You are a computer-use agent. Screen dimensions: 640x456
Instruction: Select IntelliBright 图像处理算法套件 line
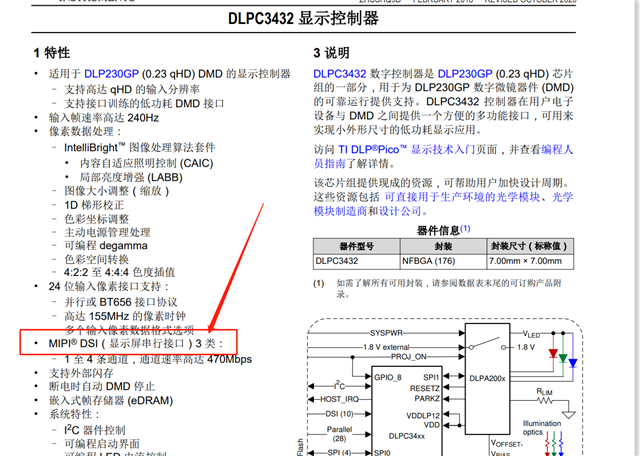(140, 147)
